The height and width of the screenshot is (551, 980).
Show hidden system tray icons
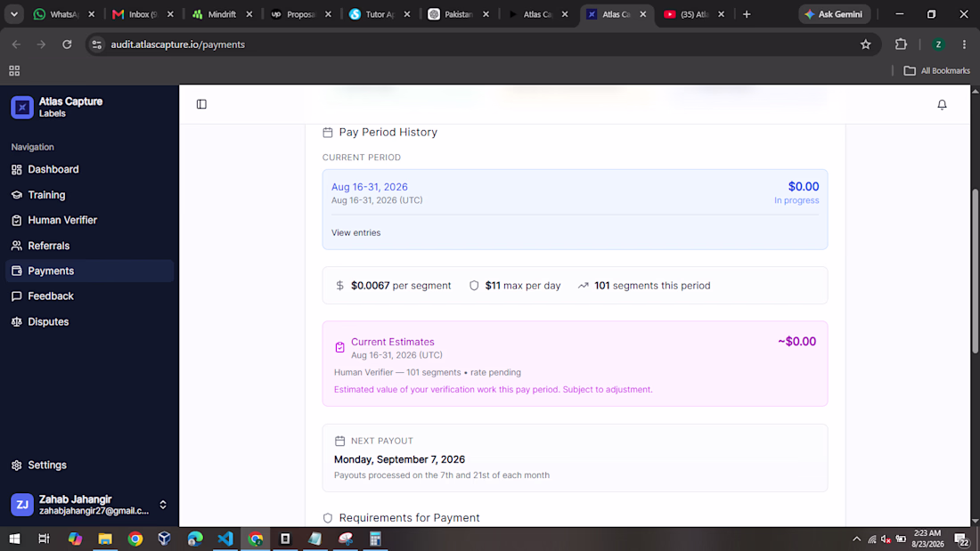[x=856, y=539]
